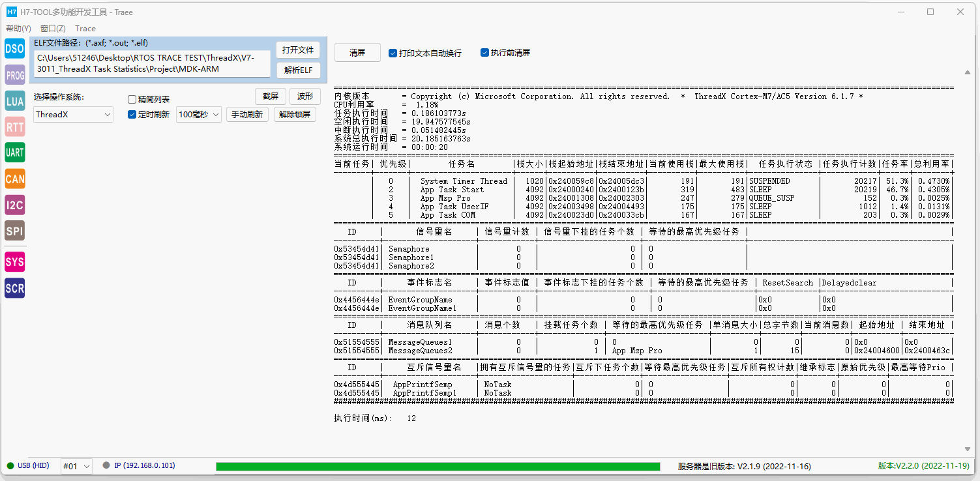Select the SCR screen module
Screen dimensions: 980x481
pos(14,288)
